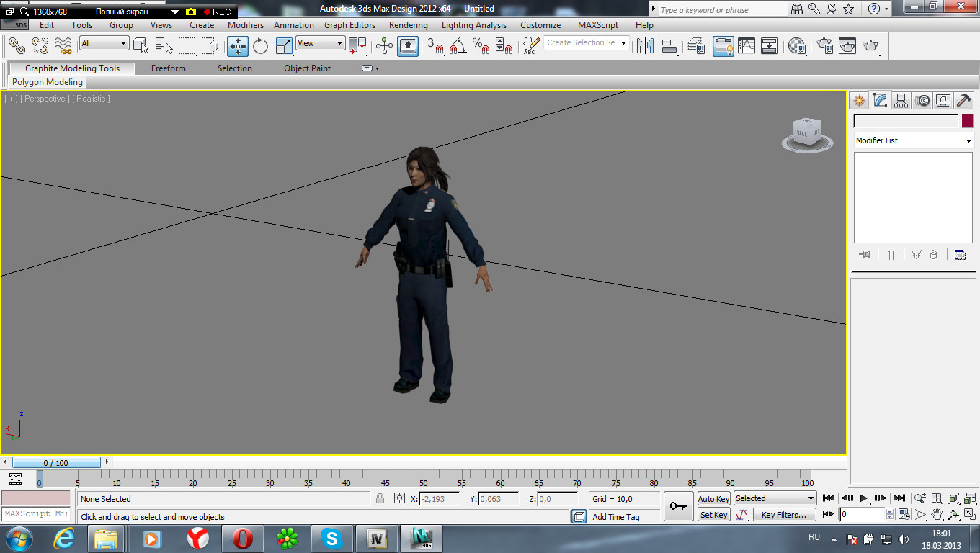Click the object color swatch
This screenshot has width=980, height=553.
pos(967,121)
